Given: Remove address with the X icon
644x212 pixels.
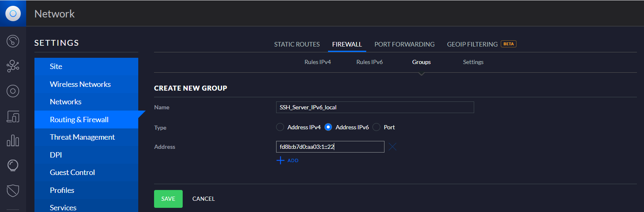Looking at the screenshot, I should pyautogui.click(x=393, y=147).
